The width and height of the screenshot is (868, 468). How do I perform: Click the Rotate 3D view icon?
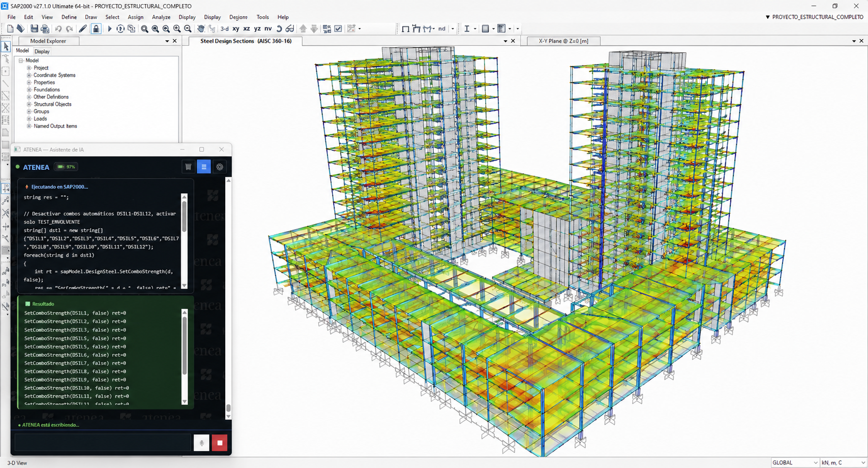pyautogui.click(x=279, y=29)
